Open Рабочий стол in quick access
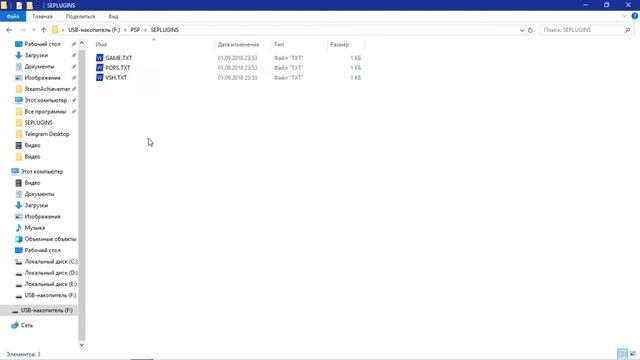640x360 pixels. 42,44
